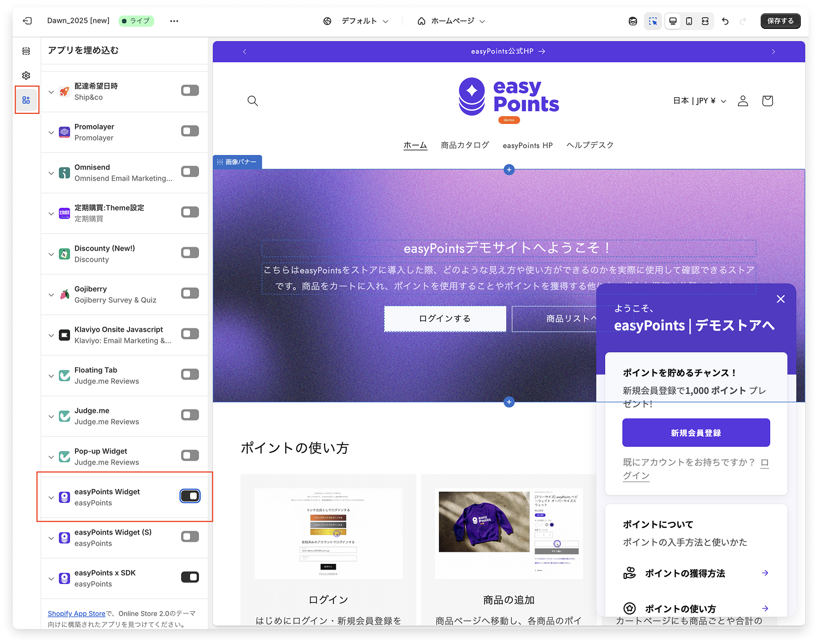Switch to desktop preview icon
The height and width of the screenshot is (644, 818).
[x=673, y=21]
